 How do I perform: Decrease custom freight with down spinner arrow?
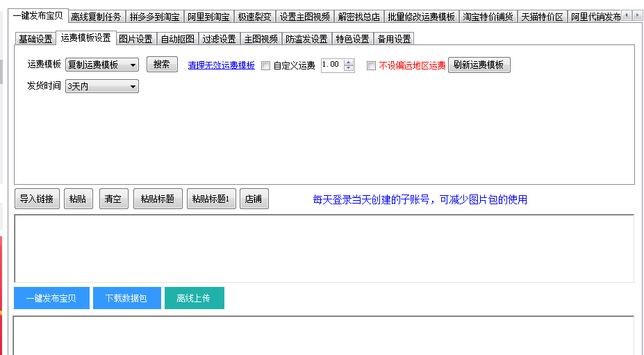[x=349, y=68]
